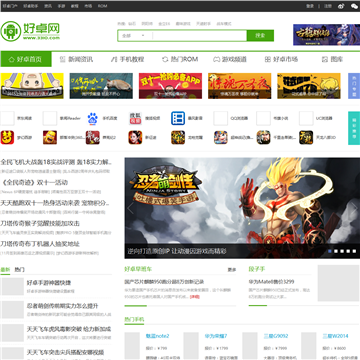Image resolution: width=360 pixels, height=360 pixels.
Task: Open the 天龙八部3D game icon
Action: 306,137
